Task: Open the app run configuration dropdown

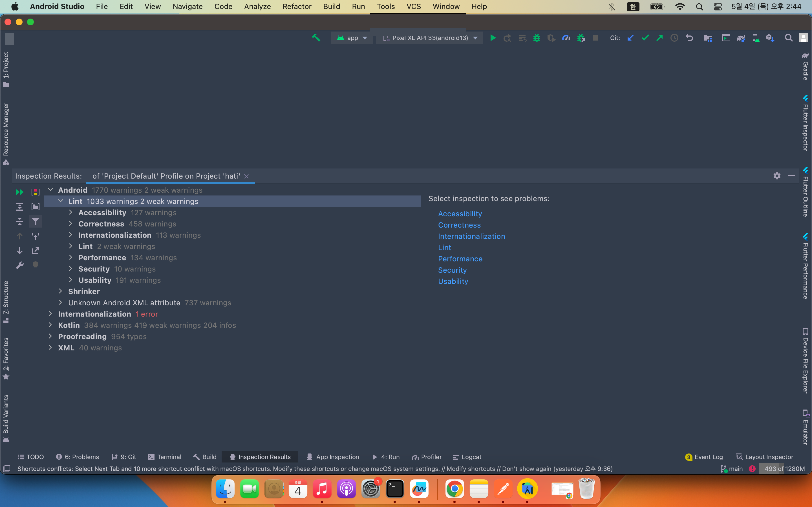Action: pos(352,38)
